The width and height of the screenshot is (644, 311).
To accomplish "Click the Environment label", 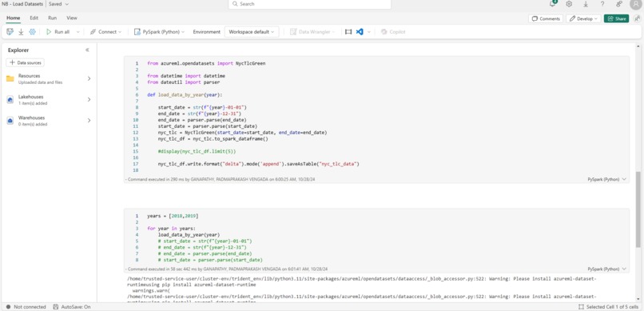I will tap(207, 32).
